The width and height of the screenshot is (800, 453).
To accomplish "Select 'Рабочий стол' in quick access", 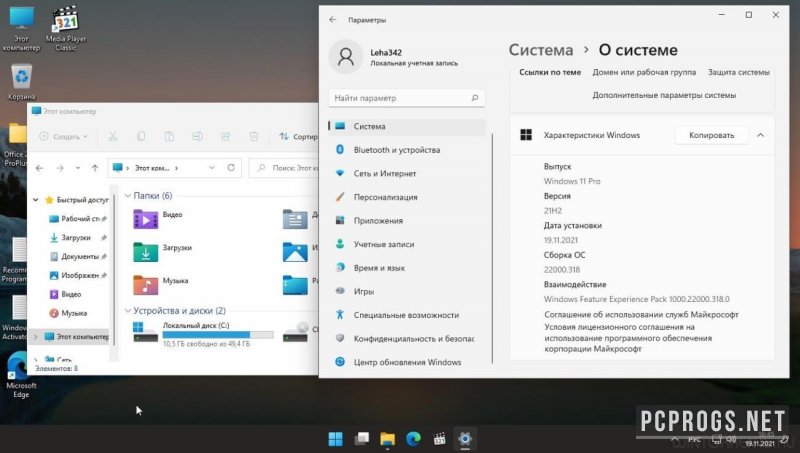I will pyautogui.click(x=78, y=219).
